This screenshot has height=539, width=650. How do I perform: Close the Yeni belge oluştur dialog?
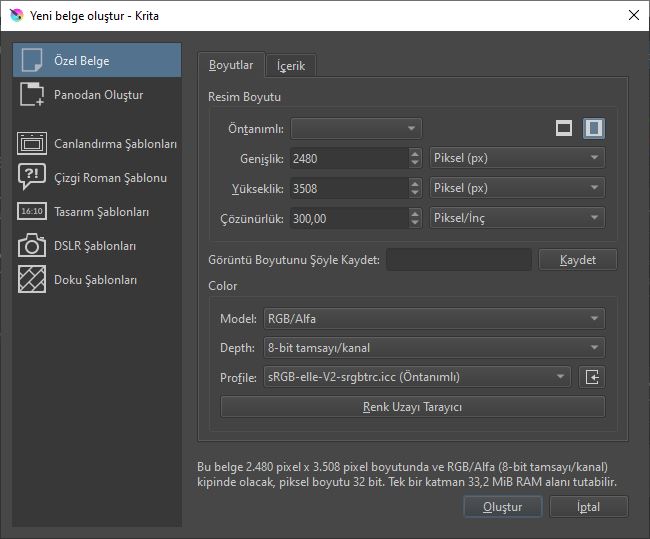pos(634,15)
